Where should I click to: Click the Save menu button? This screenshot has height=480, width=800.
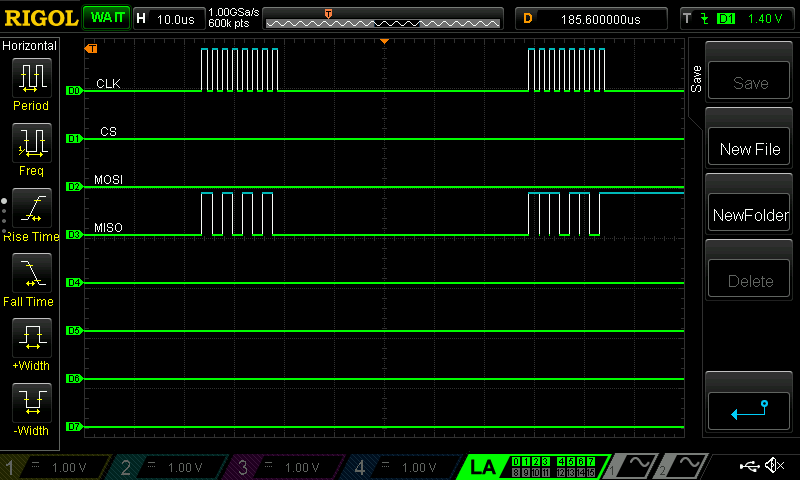click(x=749, y=81)
